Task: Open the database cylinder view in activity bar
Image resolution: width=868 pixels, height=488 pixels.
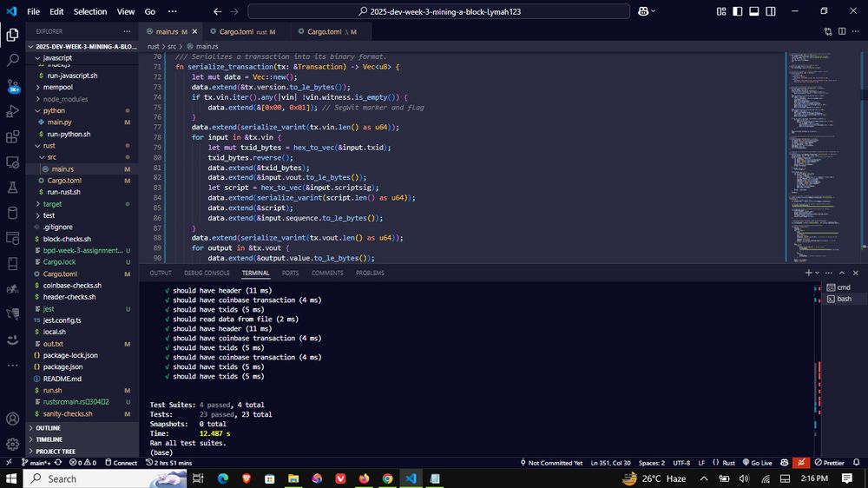Action: pyautogui.click(x=12, y=213)
